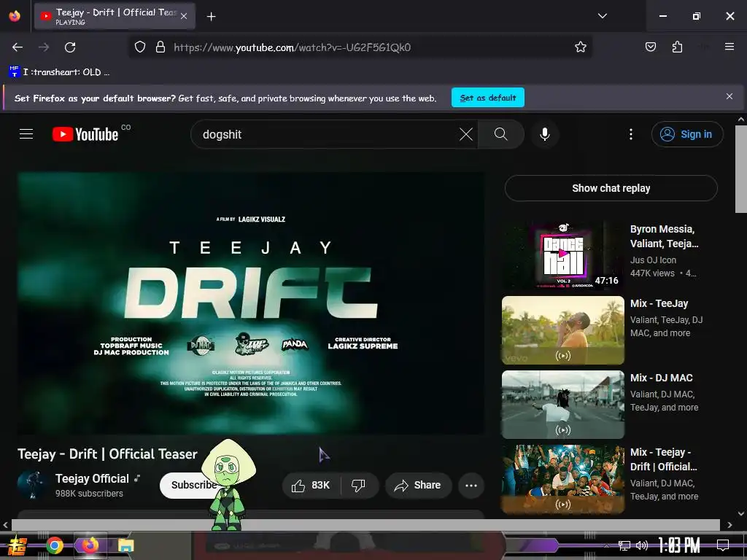
Task: Dislike this video
Action: [359, 485]
